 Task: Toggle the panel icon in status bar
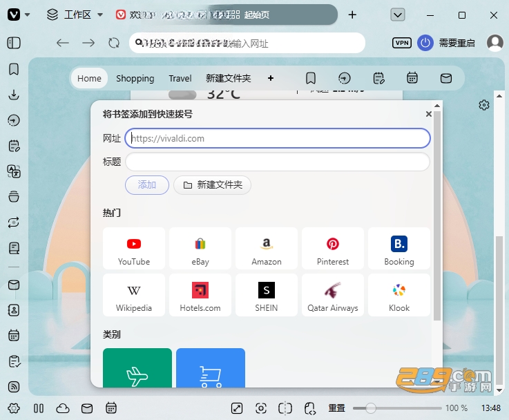tap(38, 408)
